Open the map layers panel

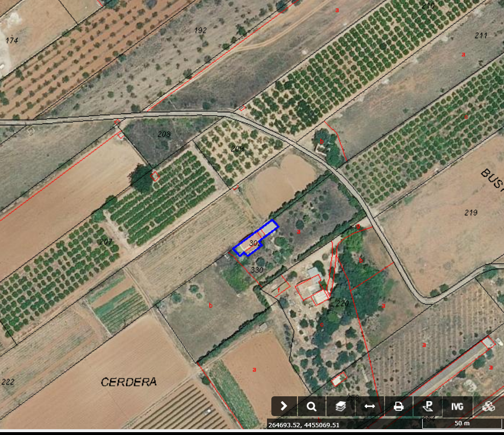(x=341, y=406)
